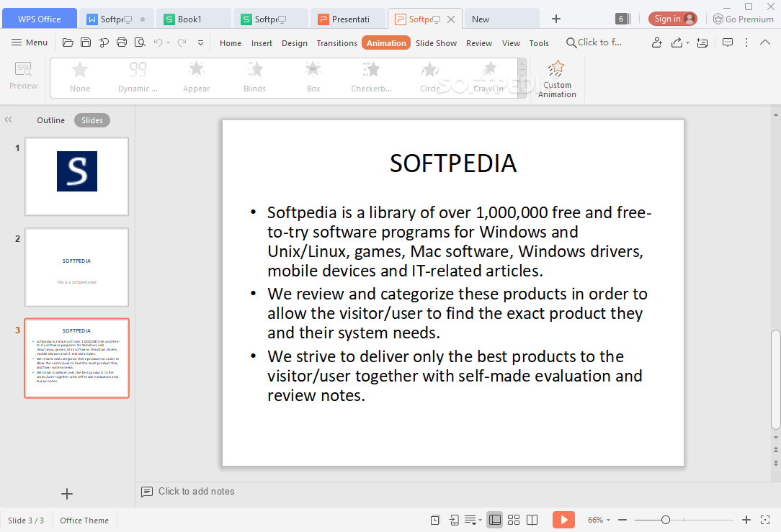Screen dimensions: 781x532
Task: Open the View ribbon tab
Action: pos(511,43)
